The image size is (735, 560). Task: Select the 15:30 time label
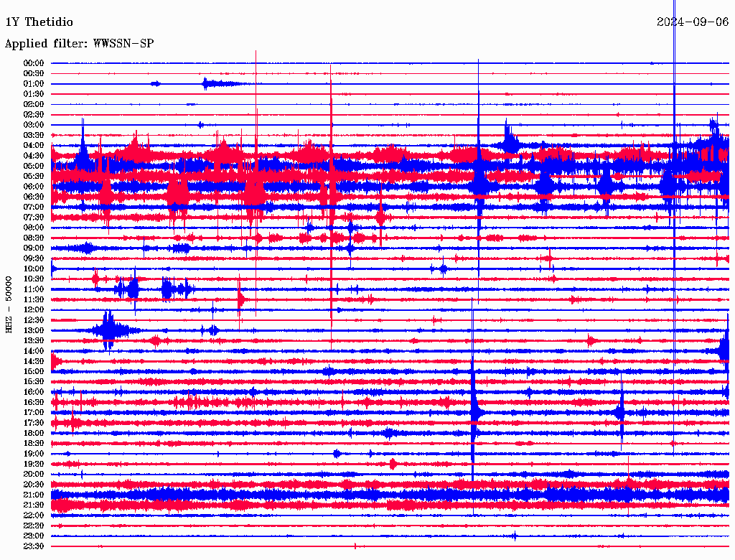coord(34,382)
